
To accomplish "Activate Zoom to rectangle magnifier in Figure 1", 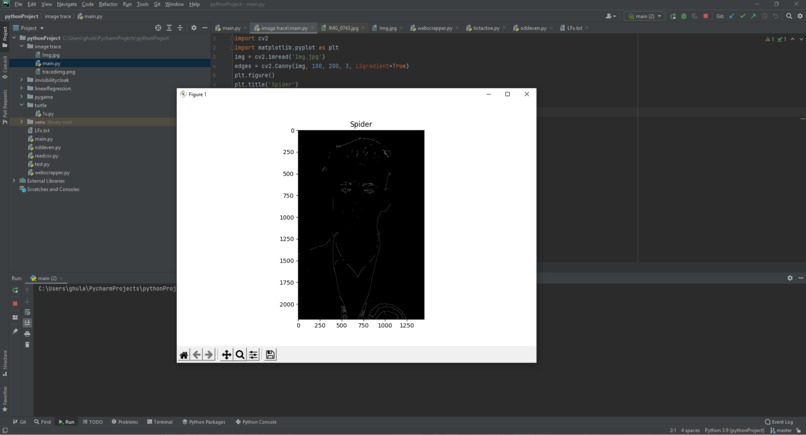I will 240,355.
